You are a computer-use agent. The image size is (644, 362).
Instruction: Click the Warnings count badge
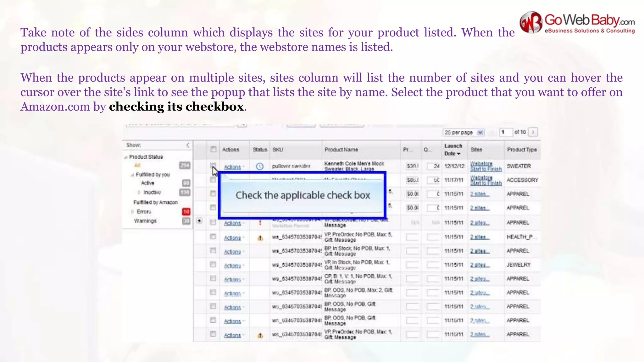186,221
